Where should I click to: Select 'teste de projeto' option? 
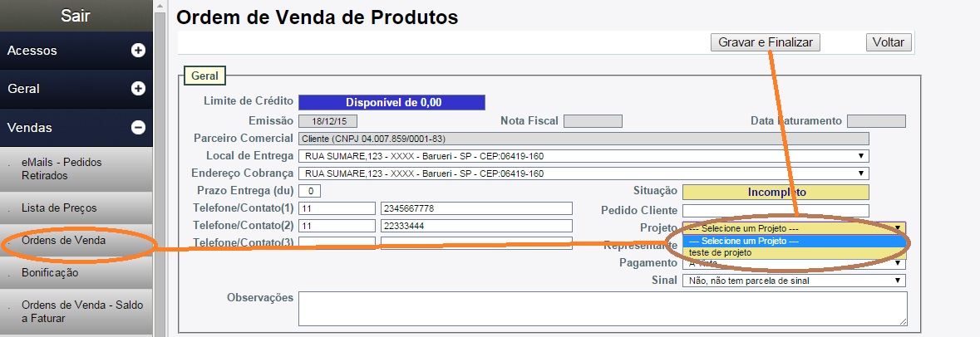coord(794,252)
